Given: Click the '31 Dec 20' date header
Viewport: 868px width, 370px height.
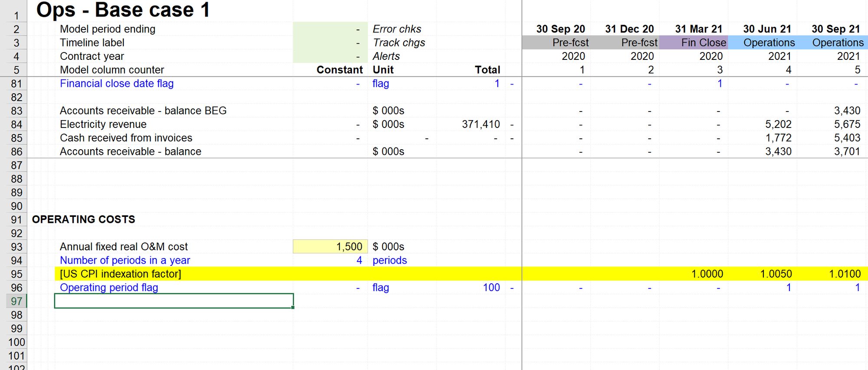Looking at the screenshot, I should coord(629,29).
